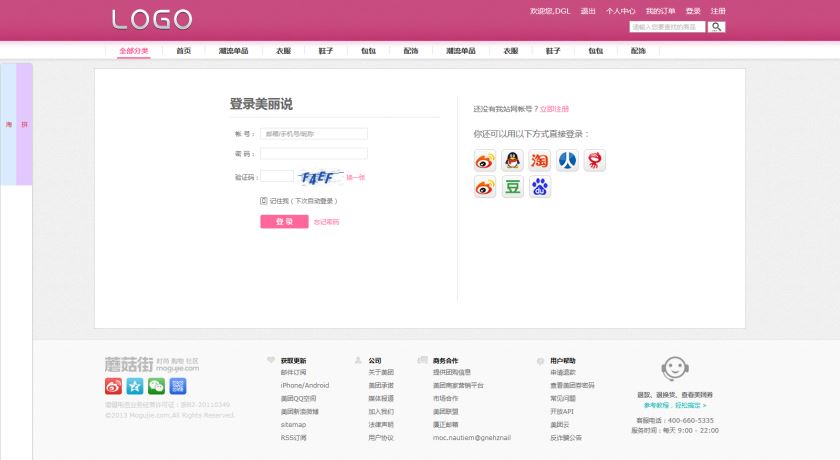Open footer link 法律声明

click(381, 425)
